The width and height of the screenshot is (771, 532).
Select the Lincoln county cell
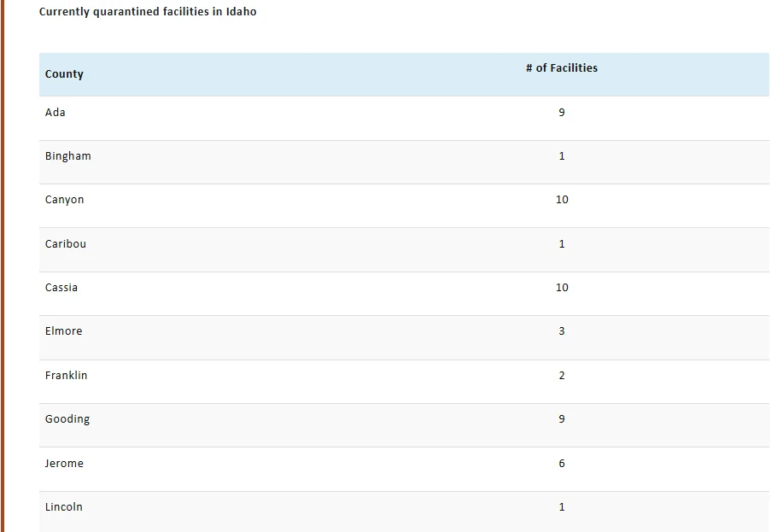pyautogui.click(x=63, y=507)
